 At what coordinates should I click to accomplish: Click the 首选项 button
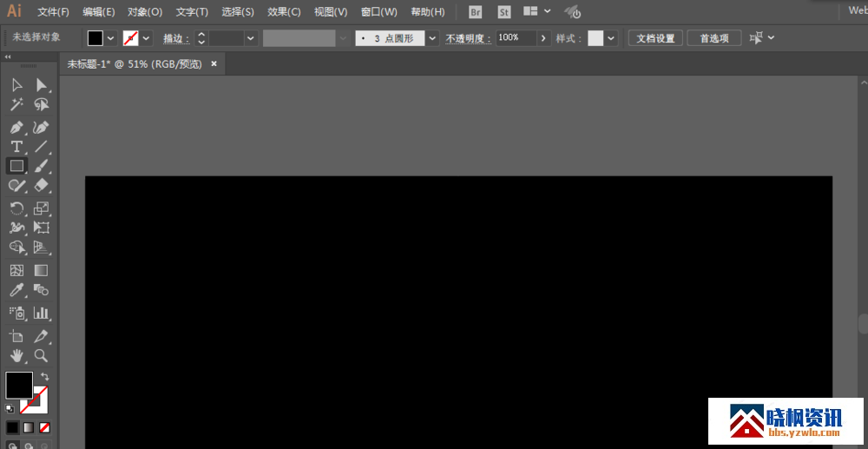click(714, 38)
